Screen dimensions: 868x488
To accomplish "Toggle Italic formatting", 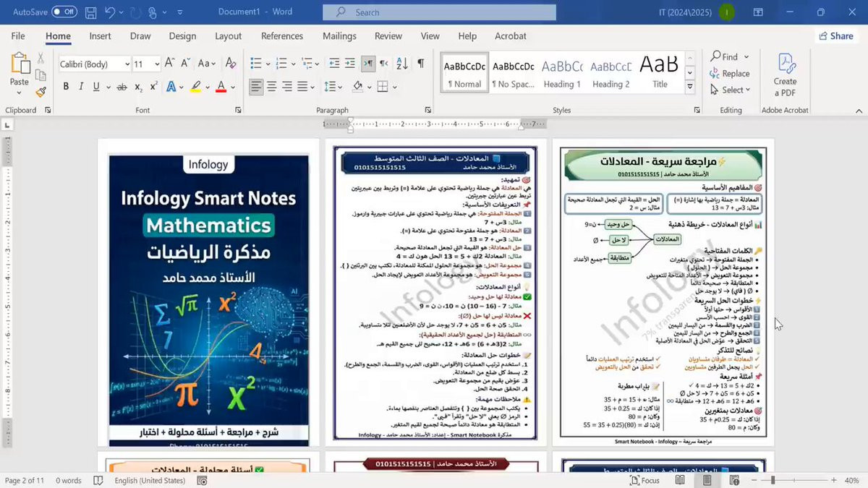I will tap(81, 87).
